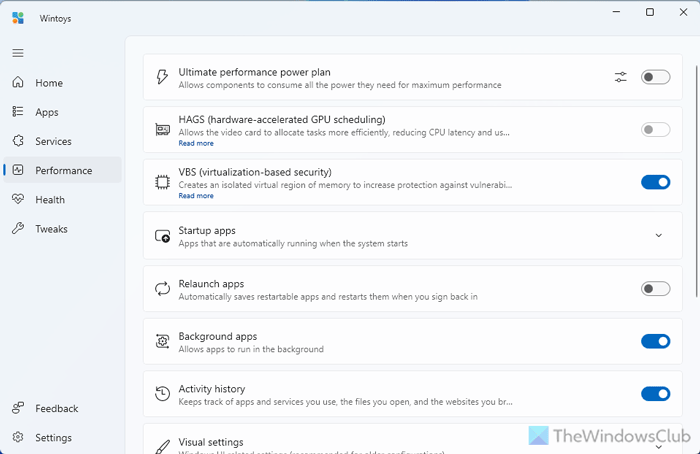Open the Services page
The width and height of the screenshot is (700, 454).
(x=53, y=142)
